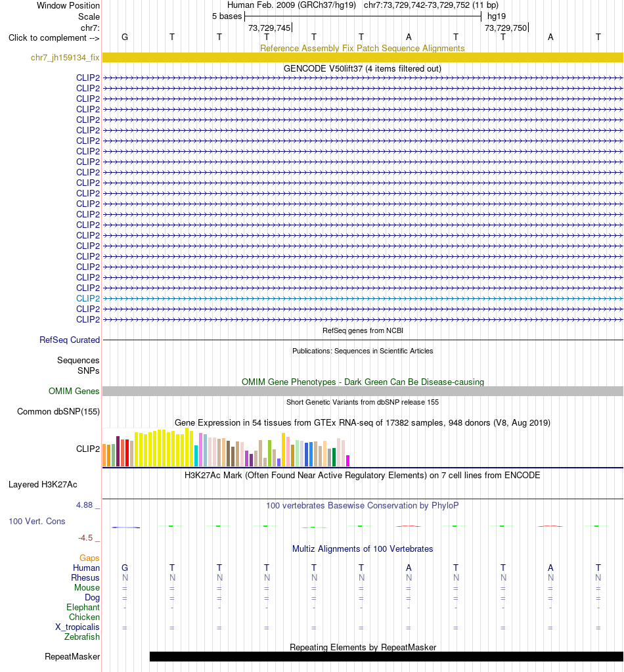The image size is (624, 672).
Task: Select the Layered H3K27Ac track label
Action: (43, 484)
